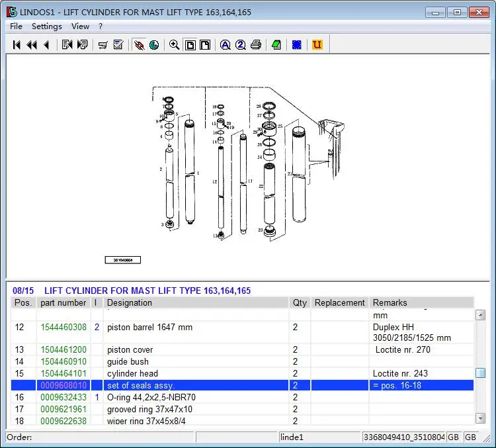The width and height of the screenshot is (496, 448).
Task: Click the printer icon in toolbar
Action: (x=256, y=45)
